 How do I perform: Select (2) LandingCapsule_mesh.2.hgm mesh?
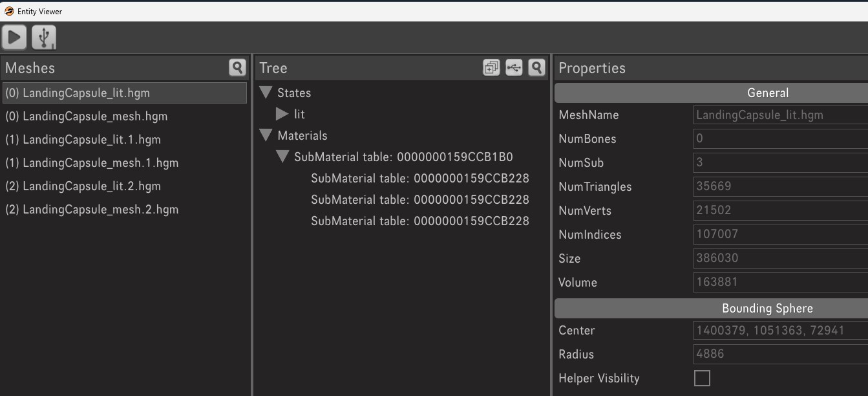click(92, 210)
